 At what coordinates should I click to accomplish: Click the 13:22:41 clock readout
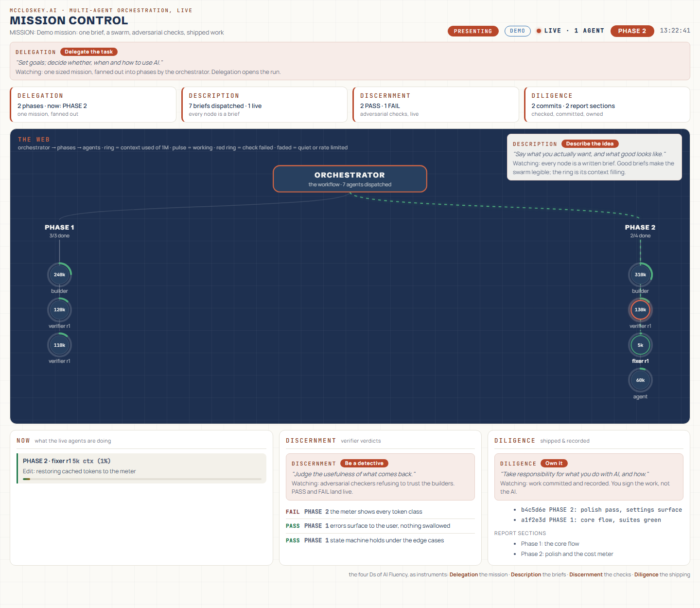coord(675,31)
